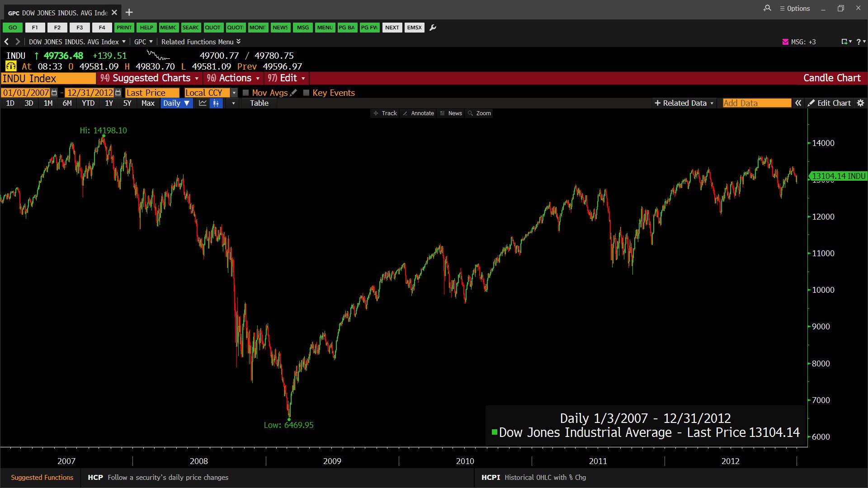Open start date calendar picker
Screen dimensions: 868x488
point(54,93)
